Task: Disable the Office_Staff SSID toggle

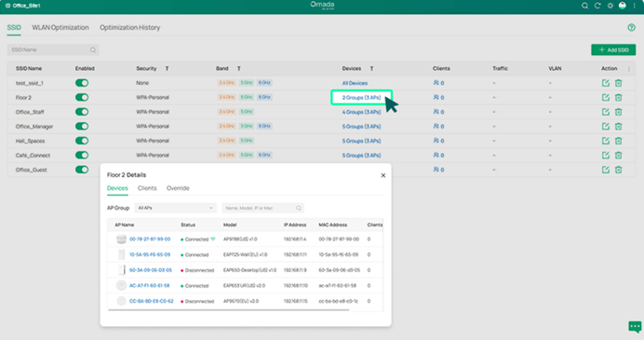Action: 82,112
